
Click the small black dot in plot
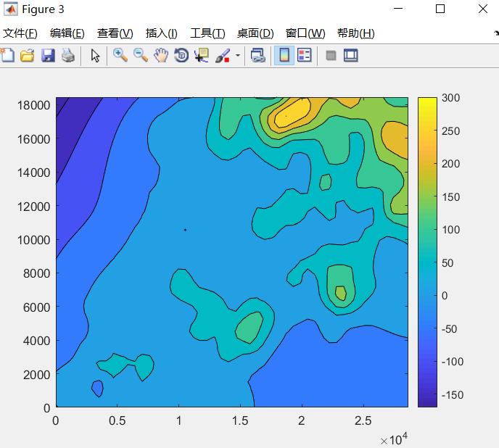185,230
